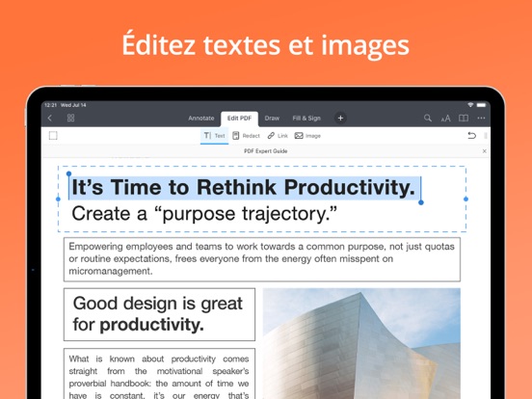Close the PDF Expert Guide banner
Image resolution: width=532 pixels, height=399 pixels.
(484, 151)
